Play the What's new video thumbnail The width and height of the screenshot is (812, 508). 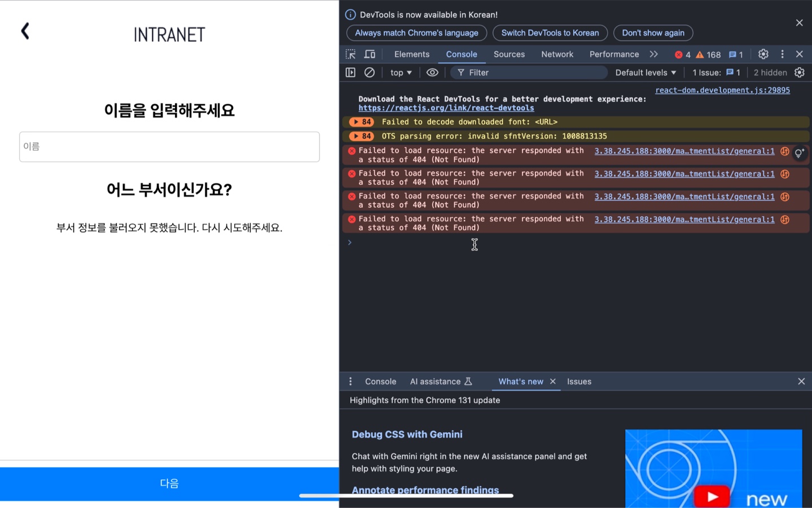click(713, 468)
